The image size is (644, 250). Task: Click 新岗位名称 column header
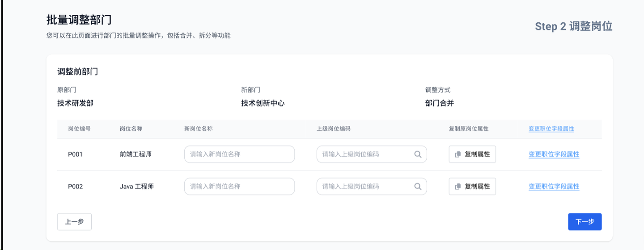pyautogui.click(x=198, y=129)
